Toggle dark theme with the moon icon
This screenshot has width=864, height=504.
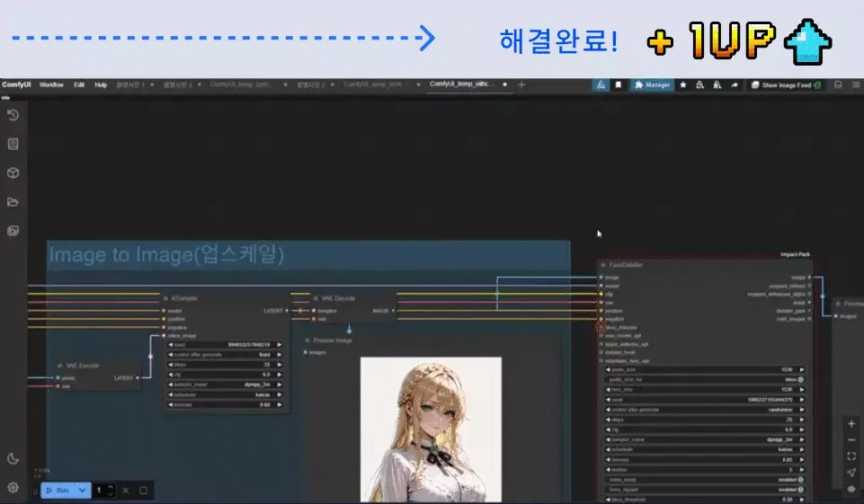[13, 459]
